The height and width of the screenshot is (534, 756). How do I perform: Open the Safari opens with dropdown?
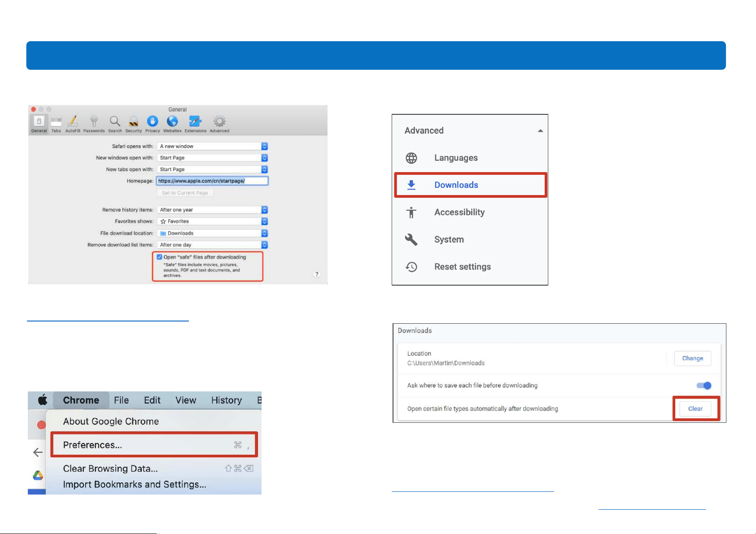click(212, 146)
